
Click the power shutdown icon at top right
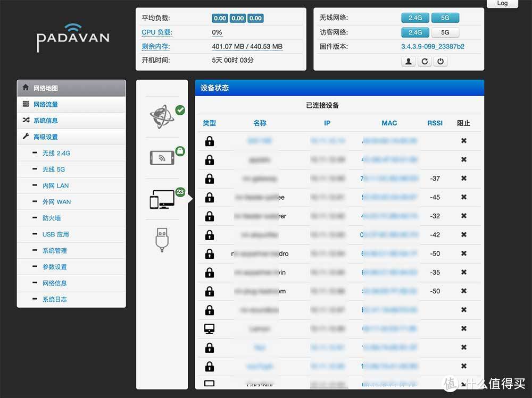[440, 61]
